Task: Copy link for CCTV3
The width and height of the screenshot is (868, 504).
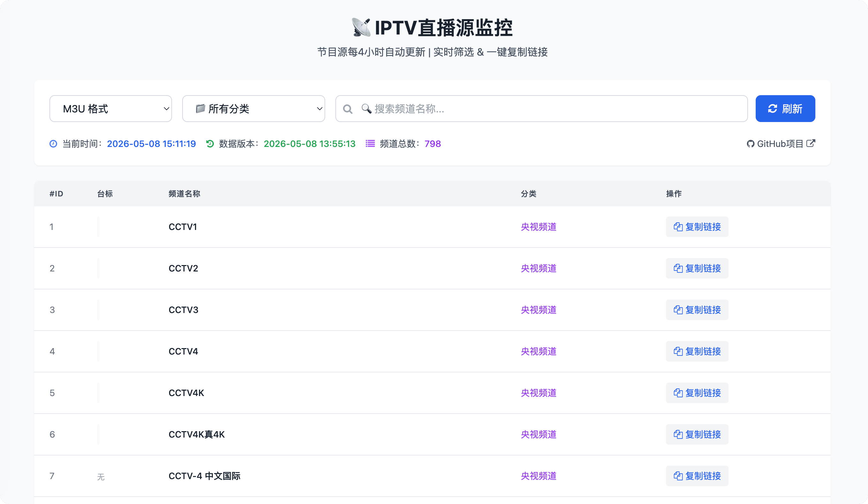Action: [697, 310]
